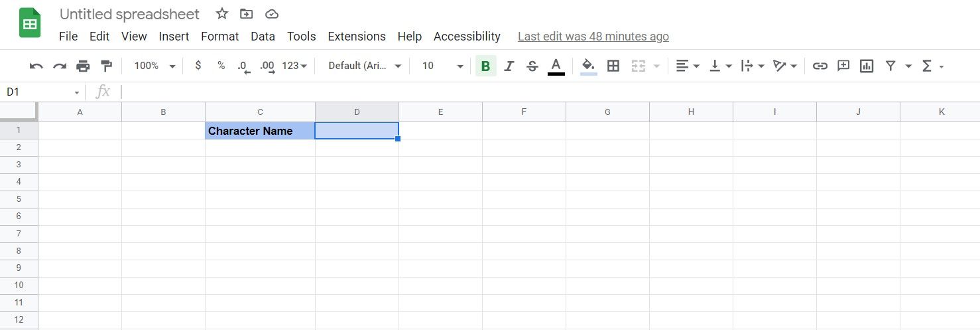Expand the font family dropdown
Viewport: 980px width, 330px height.
365,66
